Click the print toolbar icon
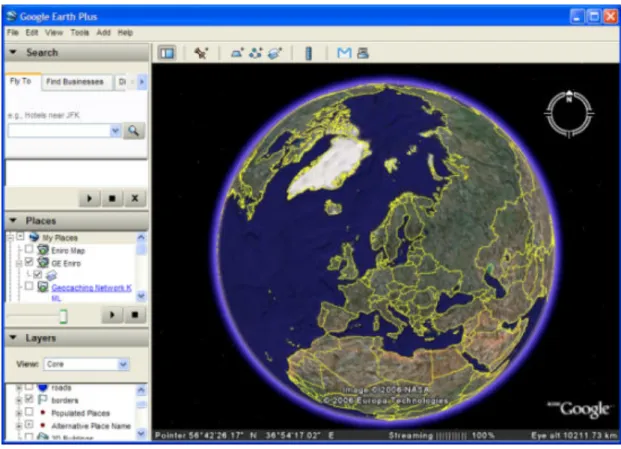Viewport: 621px width, 449px height. [363, 53]
